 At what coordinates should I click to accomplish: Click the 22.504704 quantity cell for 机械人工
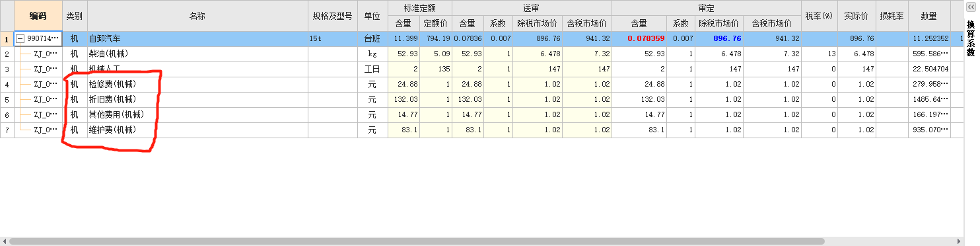point(929,69)
